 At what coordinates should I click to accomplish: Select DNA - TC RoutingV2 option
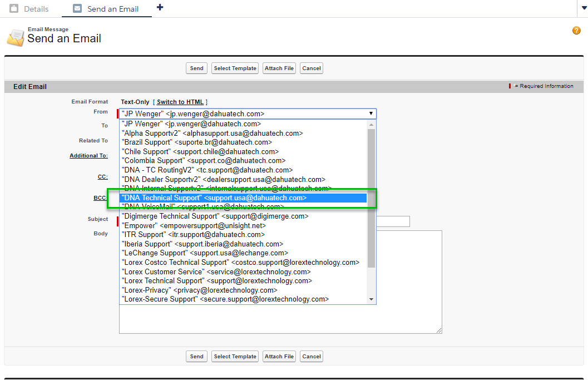[243, 170]
